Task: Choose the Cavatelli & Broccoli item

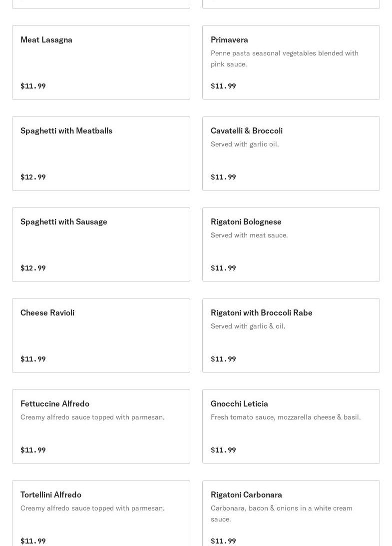Action: (x=291, y=153)
